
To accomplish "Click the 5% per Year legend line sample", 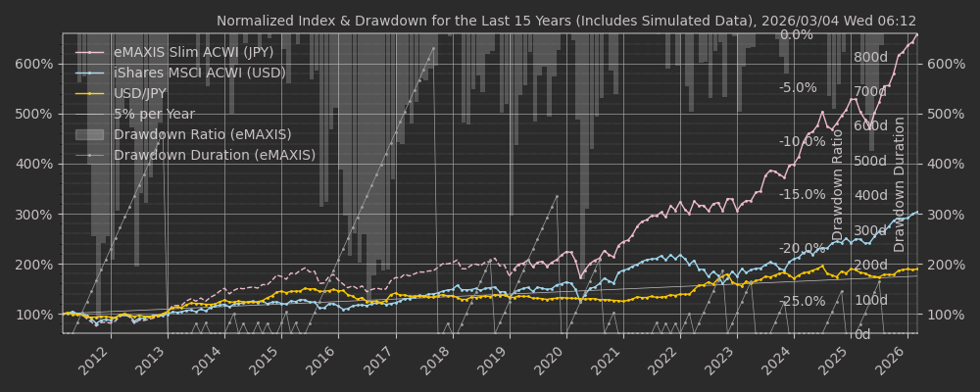I will click(x=89, y=114).
